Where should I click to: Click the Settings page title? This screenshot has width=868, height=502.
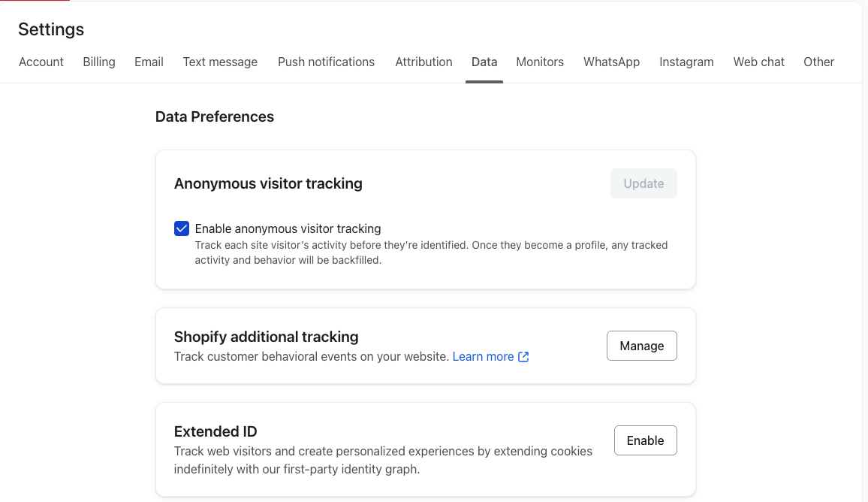click(x=51, y=29)
